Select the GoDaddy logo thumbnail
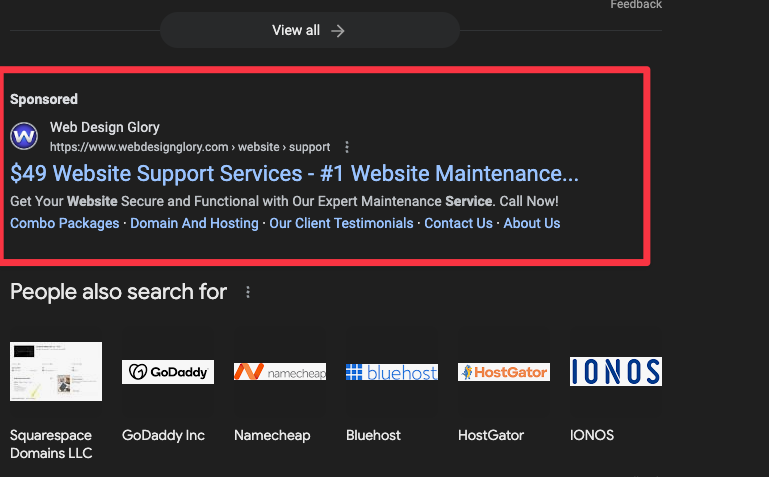 [x=168, y=372]
